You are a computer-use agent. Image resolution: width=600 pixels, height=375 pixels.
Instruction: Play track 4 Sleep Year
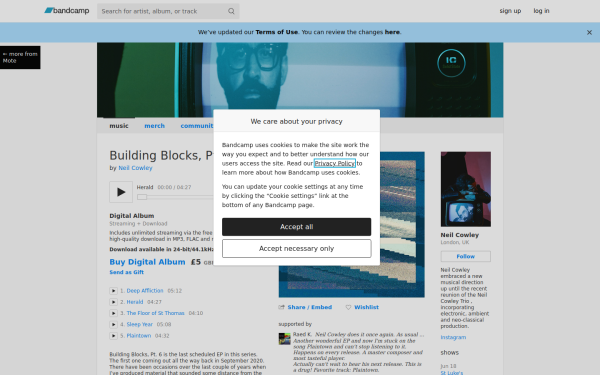113,324
